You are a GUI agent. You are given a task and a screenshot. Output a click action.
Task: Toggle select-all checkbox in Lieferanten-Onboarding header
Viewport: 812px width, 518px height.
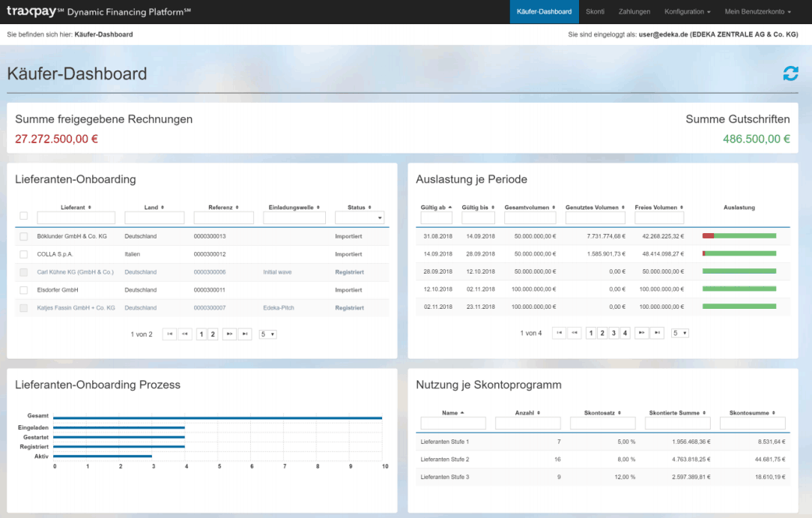click(x=24, y=215)
